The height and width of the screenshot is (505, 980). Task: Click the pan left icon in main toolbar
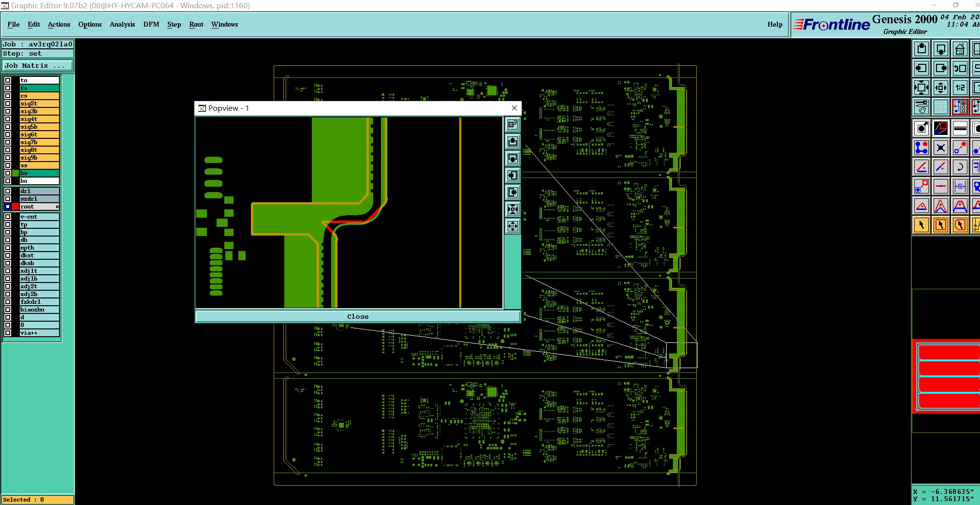point(921,68)
